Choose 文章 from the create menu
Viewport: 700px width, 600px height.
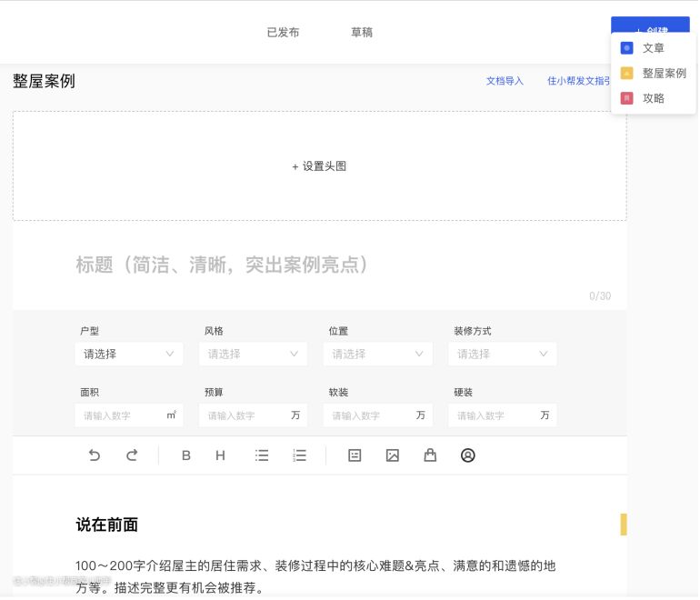[x=653, y=48]
